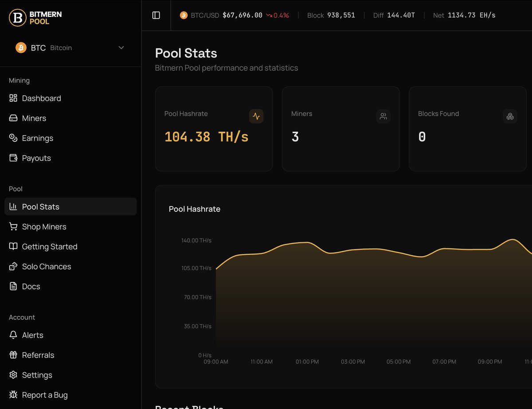The width and height of the screenshot is (532, 409).
Task: Go to the Referrals page
Action: click(x=38, y=355)
